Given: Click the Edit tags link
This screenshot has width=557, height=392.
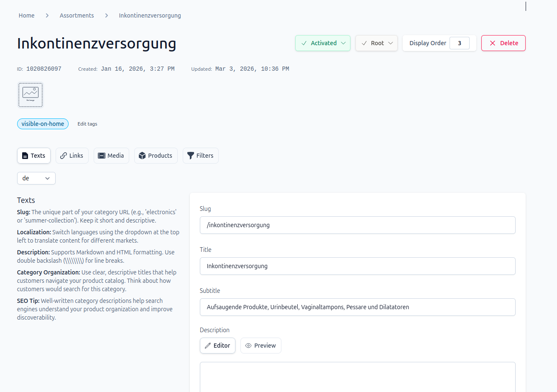Looking at the screenshot, I should point(87,124).
